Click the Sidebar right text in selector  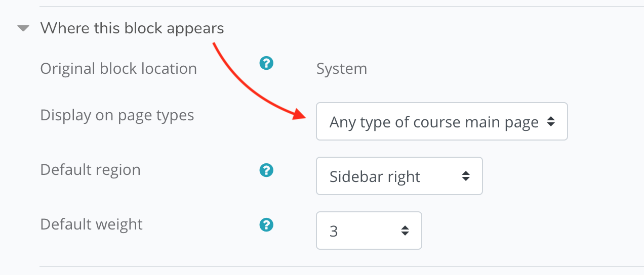click(375, 177)
